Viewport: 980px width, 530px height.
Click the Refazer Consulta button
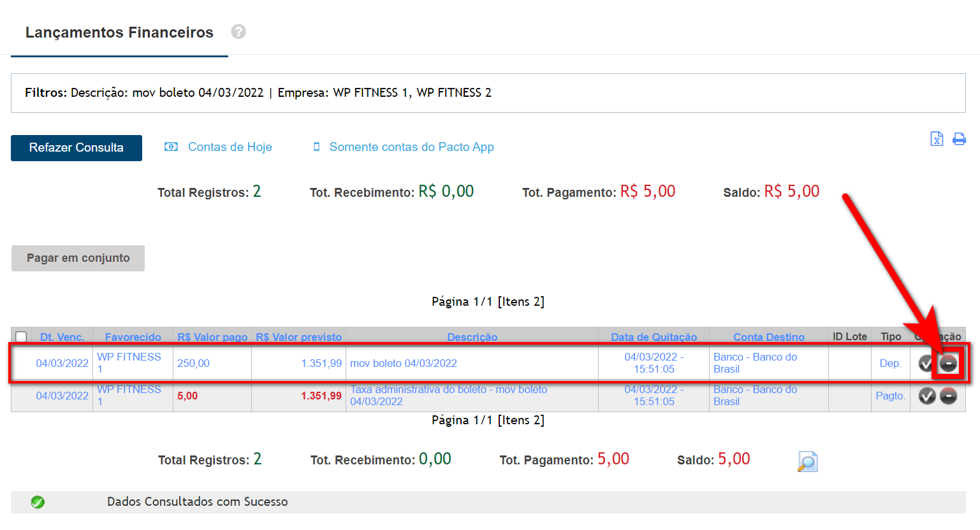point(77,148)
